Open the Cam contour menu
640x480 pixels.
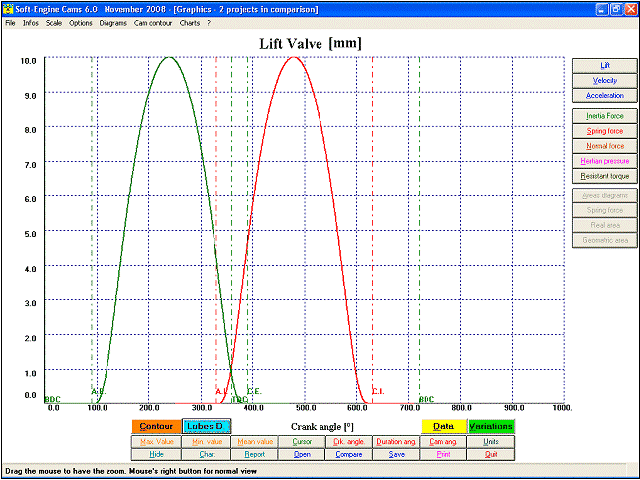[153, 23]
